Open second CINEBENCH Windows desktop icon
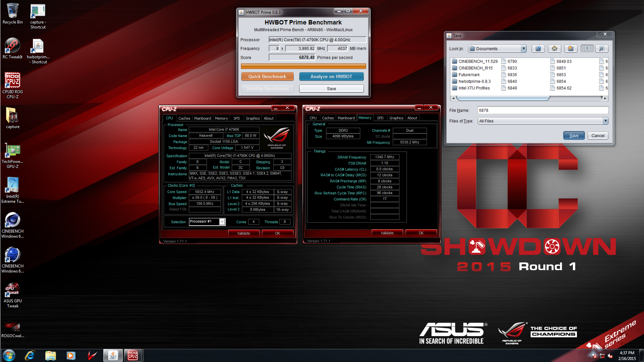Screen dimensions: 644x362 pos(13,260)
